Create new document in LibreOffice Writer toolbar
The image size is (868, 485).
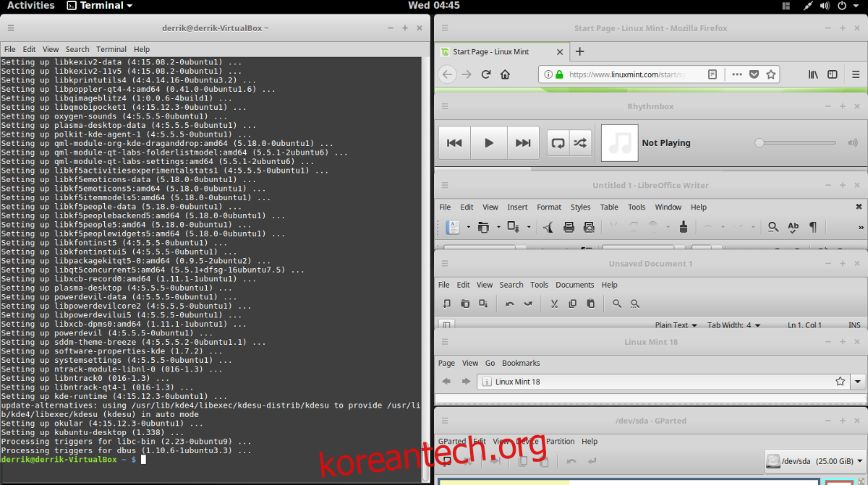[x=453, y=227]
